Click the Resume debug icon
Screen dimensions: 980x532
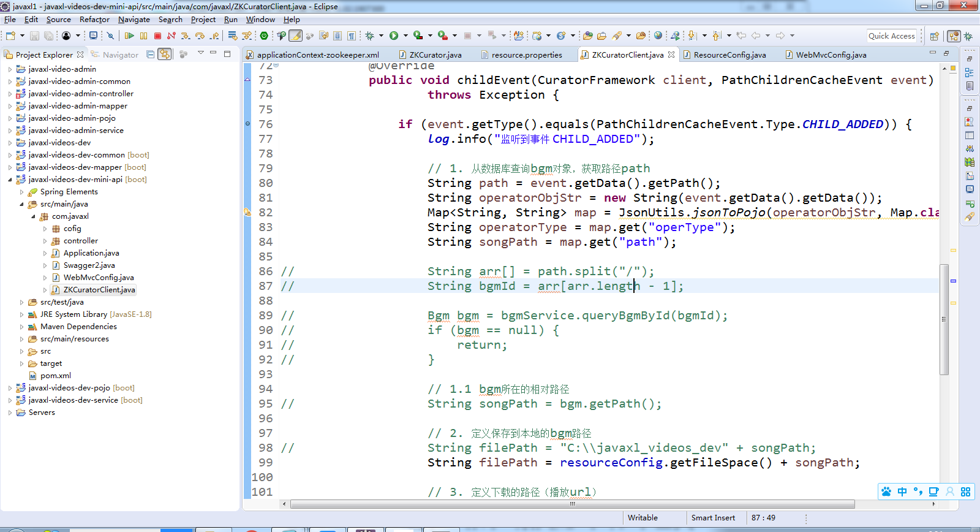pos(129,36)
